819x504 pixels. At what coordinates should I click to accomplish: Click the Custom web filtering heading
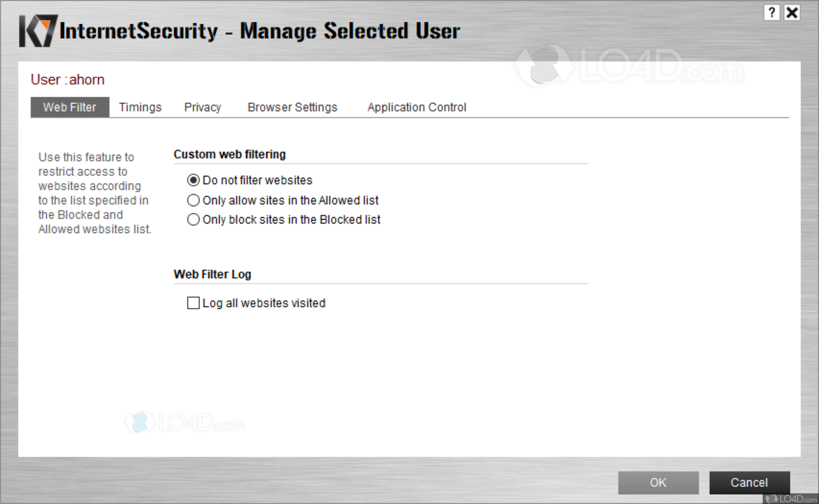[230, 154]
